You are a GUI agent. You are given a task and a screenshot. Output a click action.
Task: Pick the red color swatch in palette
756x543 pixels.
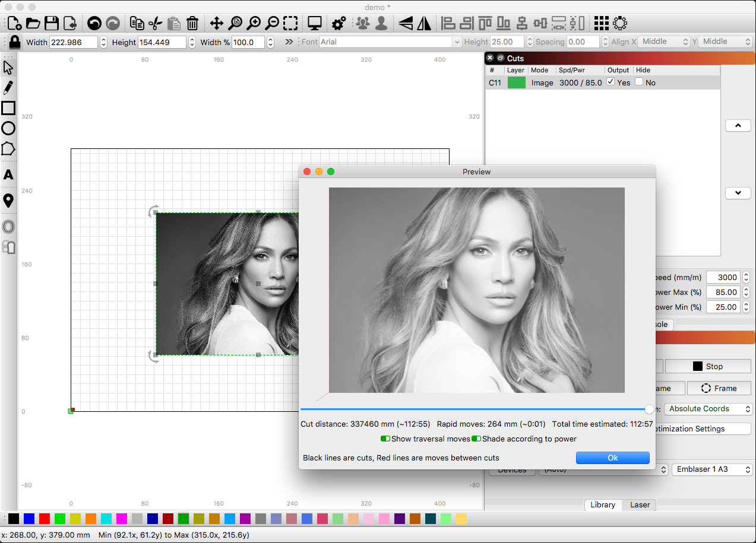[x=45, y=519]
